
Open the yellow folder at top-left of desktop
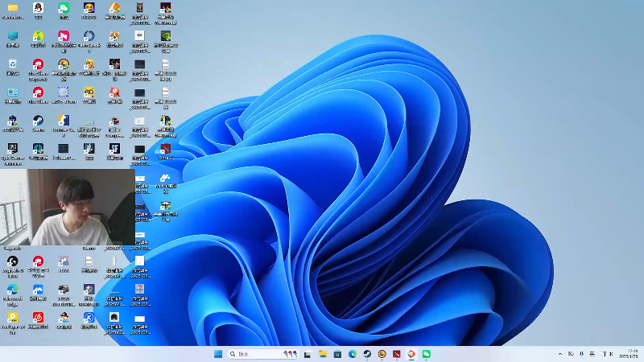coord(13,9)
